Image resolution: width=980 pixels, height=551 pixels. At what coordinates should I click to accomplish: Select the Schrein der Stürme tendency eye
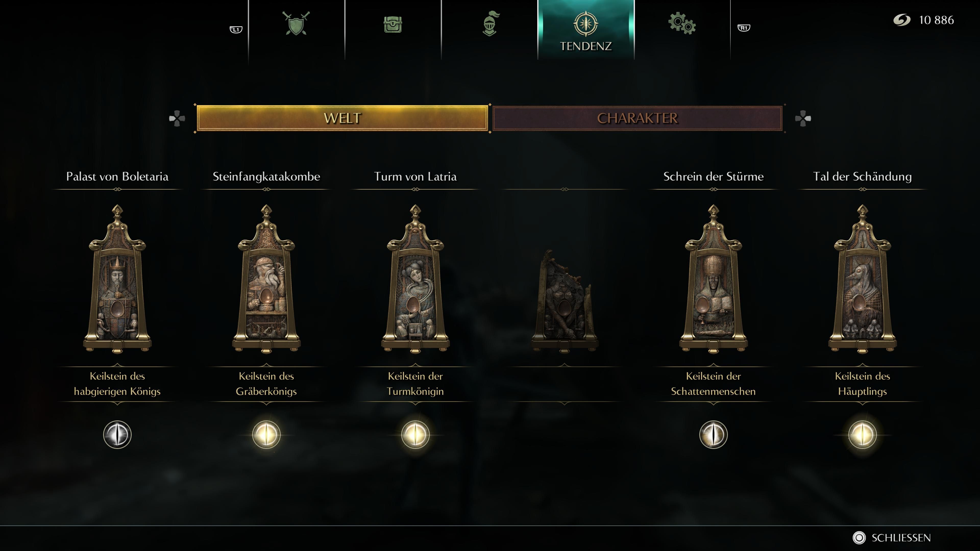(713, 434)
